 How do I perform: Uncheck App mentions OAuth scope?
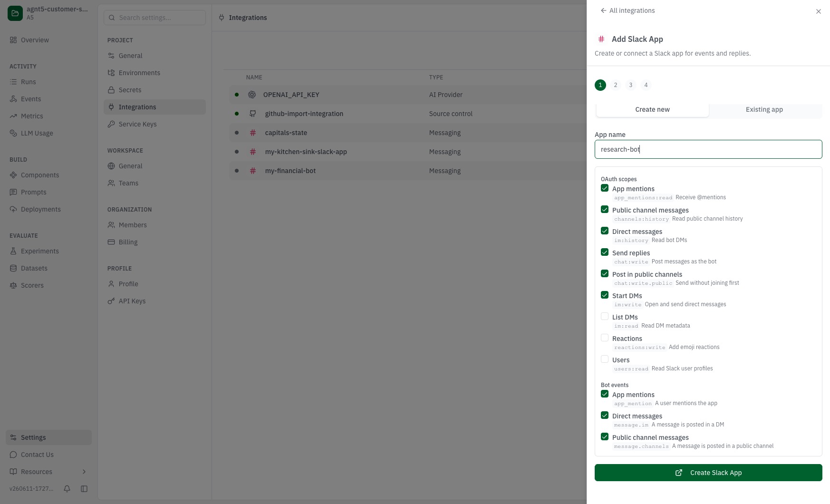point(605,188)
